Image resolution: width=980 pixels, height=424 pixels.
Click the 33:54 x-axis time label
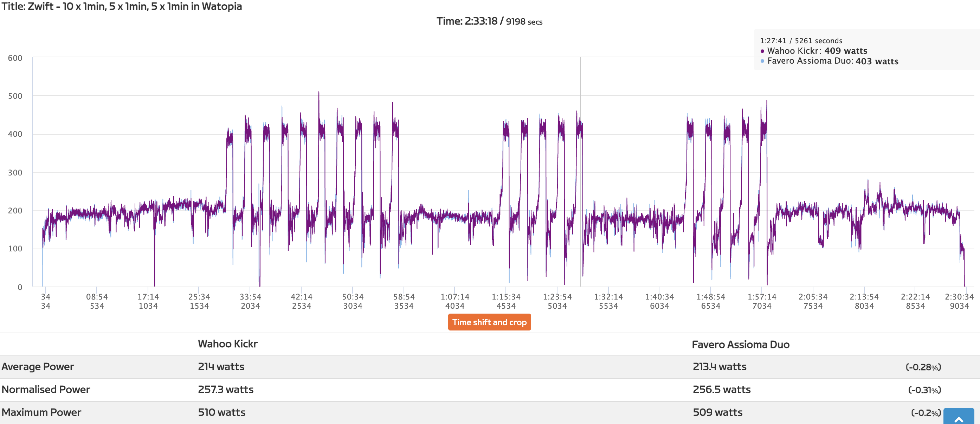coord(250,296)
